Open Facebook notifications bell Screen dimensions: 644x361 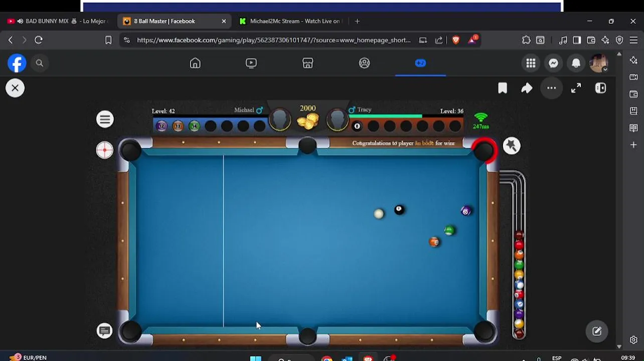pos(576,63)
